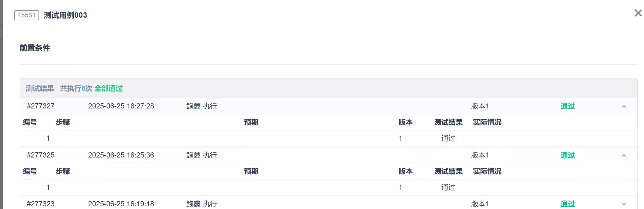Click 版本1 label of record #277323
This screenshot has height=209, width=644.
(480, 204)
